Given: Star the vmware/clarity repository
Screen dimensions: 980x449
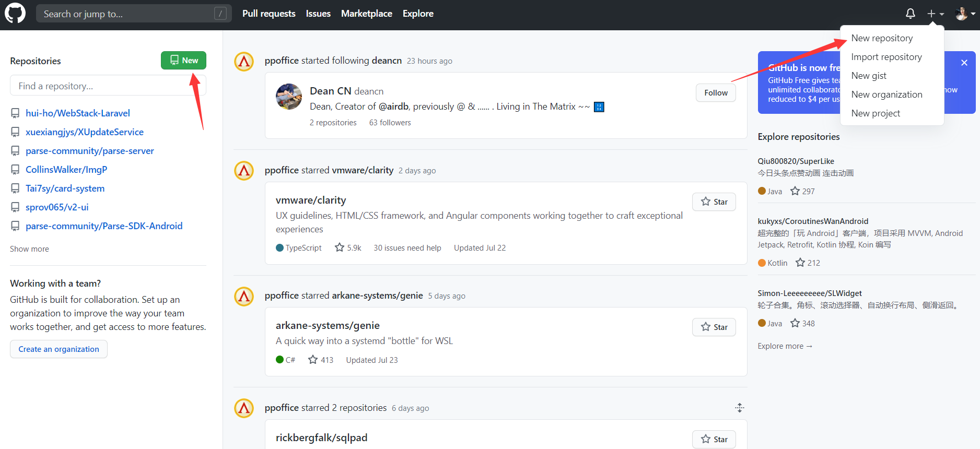Looking at the screenshot, I should (714, 202).
